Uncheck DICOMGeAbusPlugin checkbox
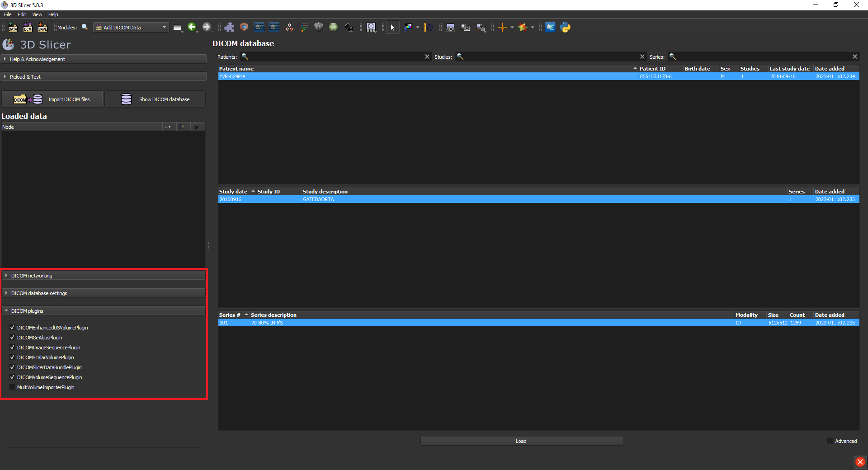This screenshot has width=868, height=470. tap(12, 338)
